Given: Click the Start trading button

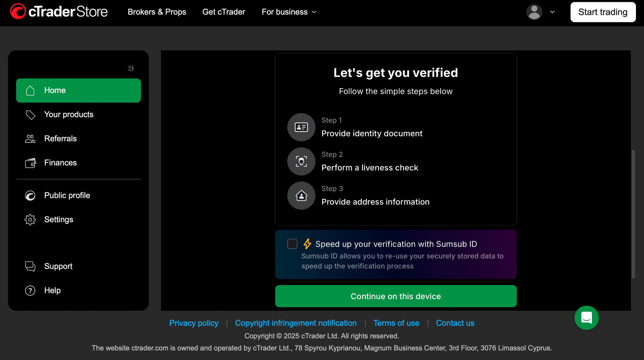Looking at the screenshot, I should click(603, 12).
